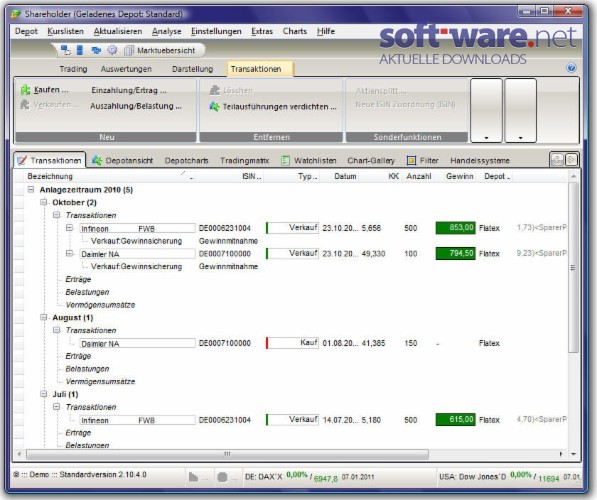Open the Hilfe menu
Viewport: 597px width, 500px height.
(x=326, y=31)
